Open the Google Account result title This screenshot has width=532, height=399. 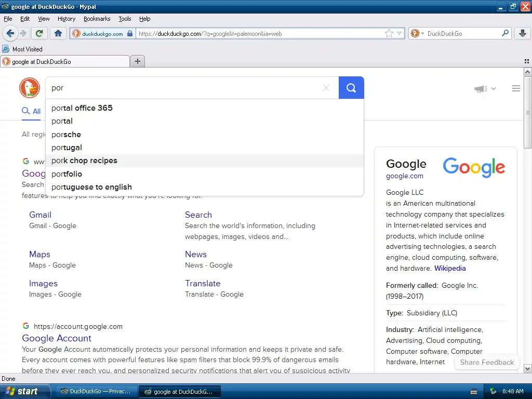(x=56, y=338)
